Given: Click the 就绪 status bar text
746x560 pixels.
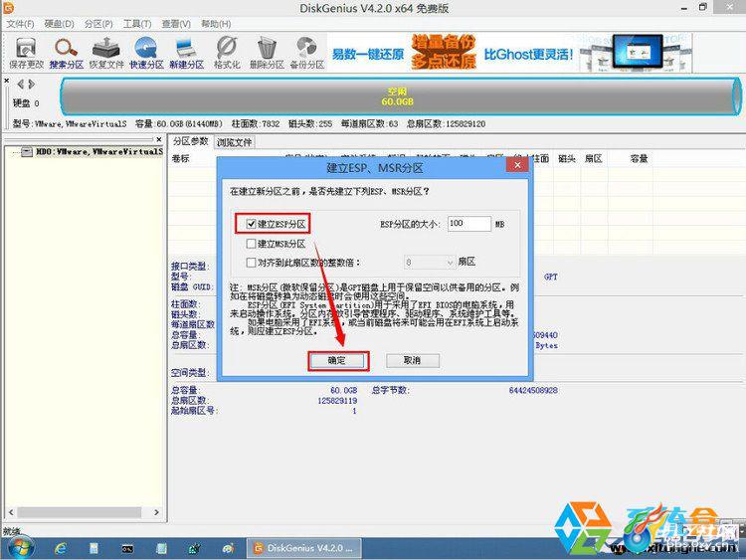Looking at the screenshot, I should [12, 530].
